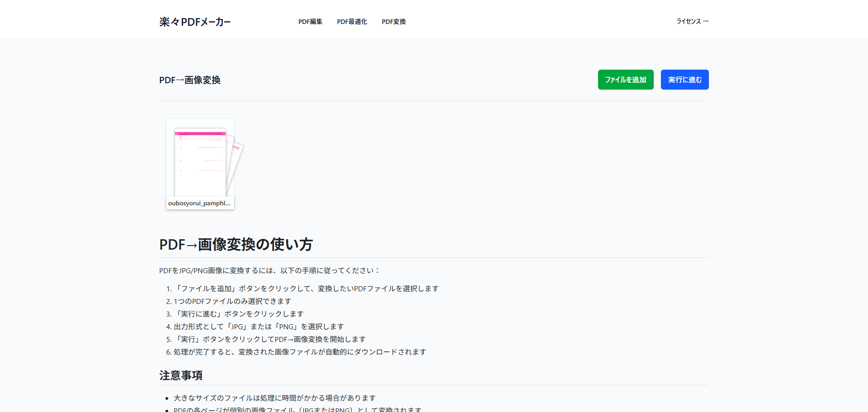Click the intro line PDFをJPG/PNG画像に変換するには
Image resolution: width=868 pixels, height=412 pixels.
269,270
